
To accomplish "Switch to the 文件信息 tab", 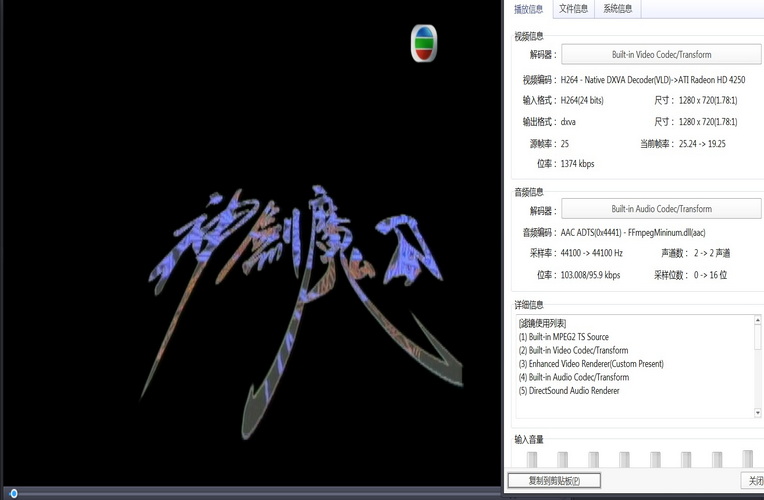I will click(x=573, y=9).
